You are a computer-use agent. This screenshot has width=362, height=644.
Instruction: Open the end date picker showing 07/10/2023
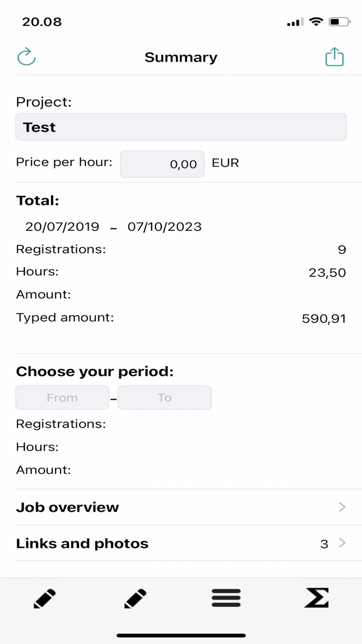coord(164,227)
